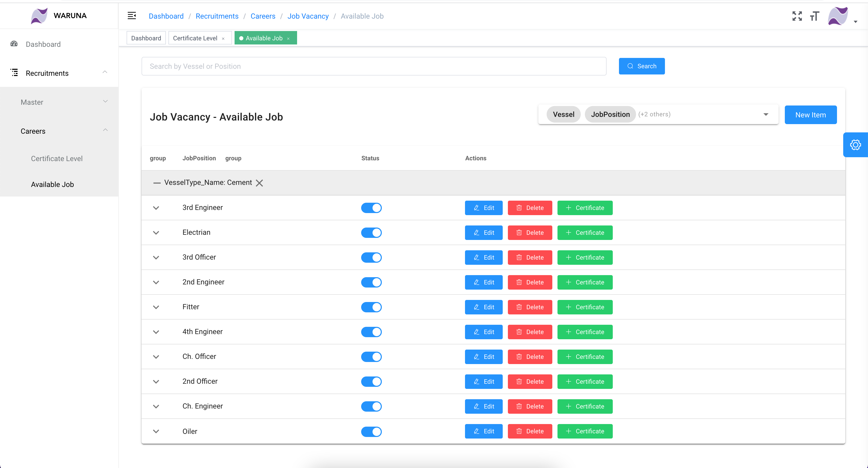The height and width of the screenshot is (468, 868).
Task: Click the Dashboard sidebar icon
Action: [14, 44]
